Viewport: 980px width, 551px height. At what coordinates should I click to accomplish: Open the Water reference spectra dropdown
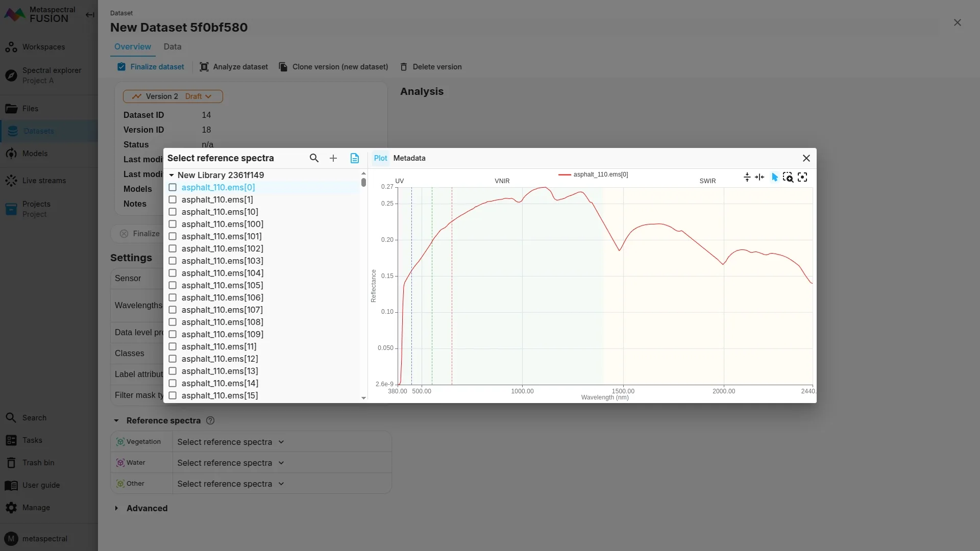coord(230,463)
